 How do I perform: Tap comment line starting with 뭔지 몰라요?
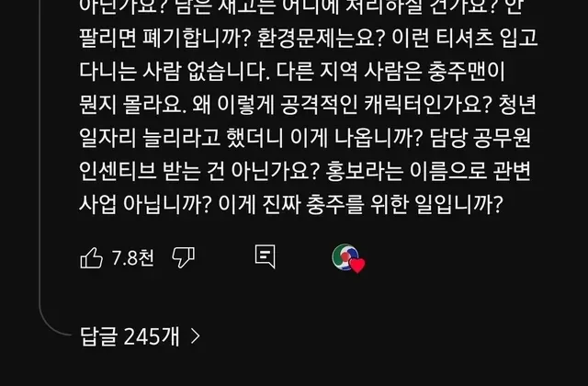click(x=308, y=105)
